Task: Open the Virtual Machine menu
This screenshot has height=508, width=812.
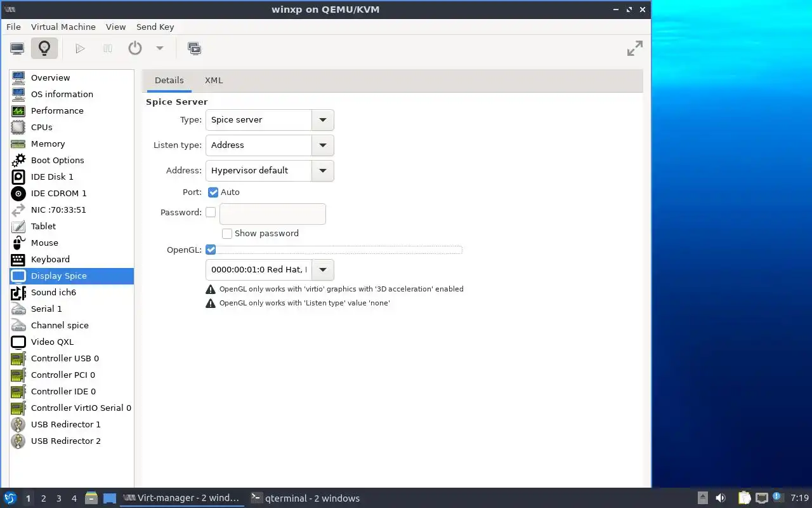Action: (63, 27)
